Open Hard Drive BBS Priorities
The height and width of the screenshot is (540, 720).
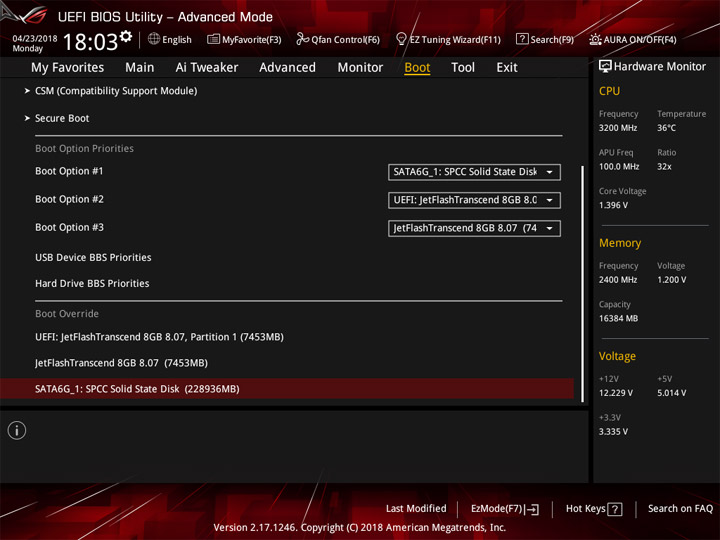tap(92, 283)
